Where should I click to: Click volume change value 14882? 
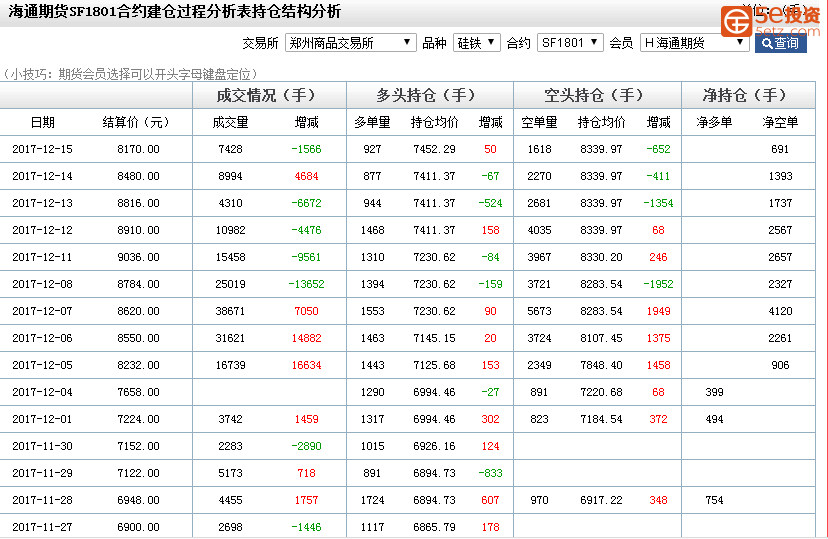point(306,338)
